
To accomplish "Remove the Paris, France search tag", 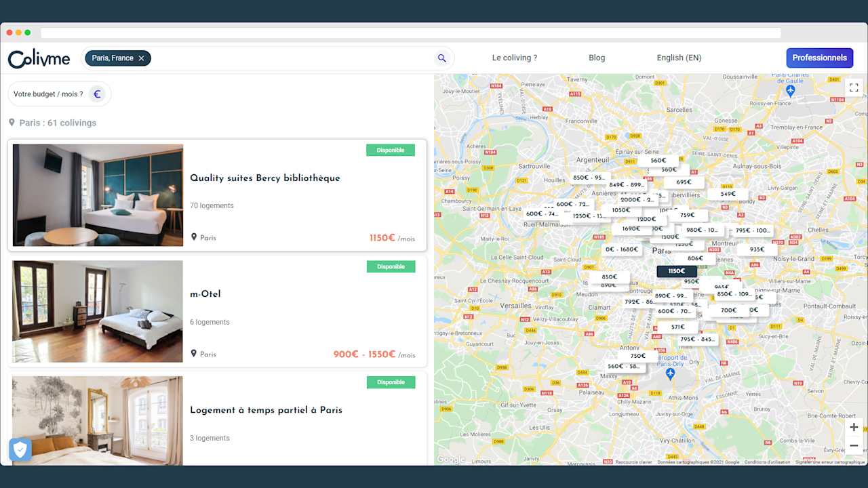I will pos(141,58).
